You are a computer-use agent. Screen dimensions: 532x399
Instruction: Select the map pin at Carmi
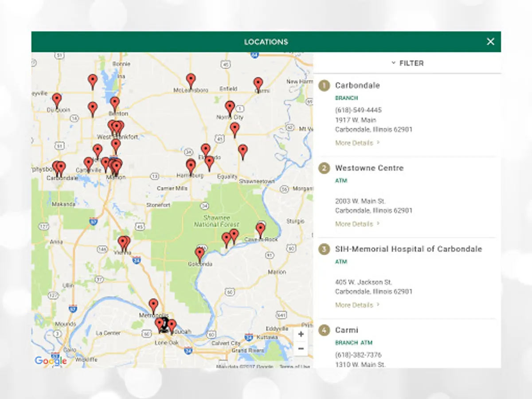pos(258,86)
